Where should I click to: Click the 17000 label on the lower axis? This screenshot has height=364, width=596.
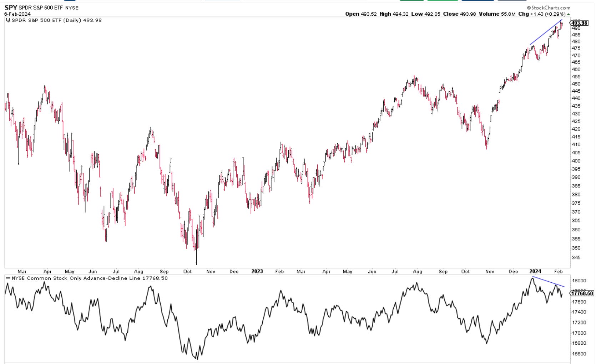pos(579,333)
